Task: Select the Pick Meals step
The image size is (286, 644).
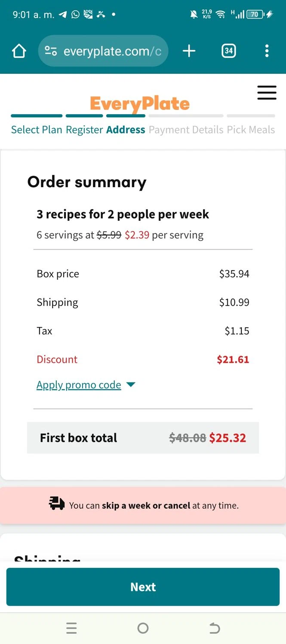Action: (251, 130)
